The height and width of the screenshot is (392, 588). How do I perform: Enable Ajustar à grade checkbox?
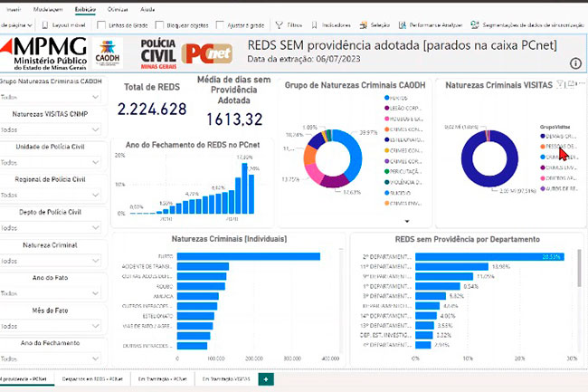point(220,25)
